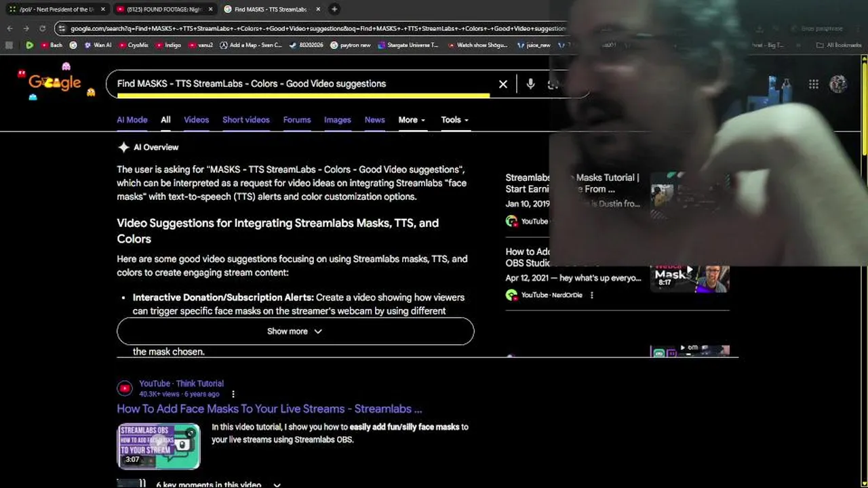This screenshot has width=868, height=488.
Task: Open the CryoMix bookmark
Action: click(134, 45)
